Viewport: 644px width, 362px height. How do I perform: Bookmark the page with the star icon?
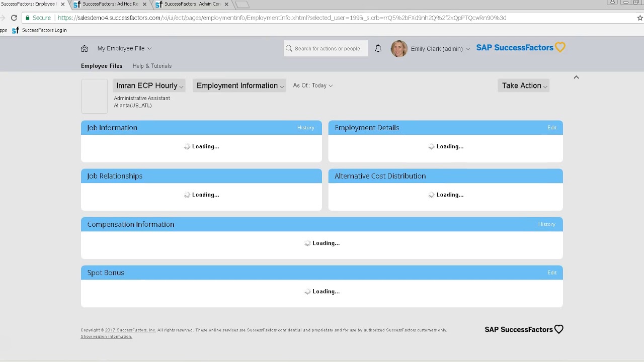pyautogui.click(x=640, y=18)
